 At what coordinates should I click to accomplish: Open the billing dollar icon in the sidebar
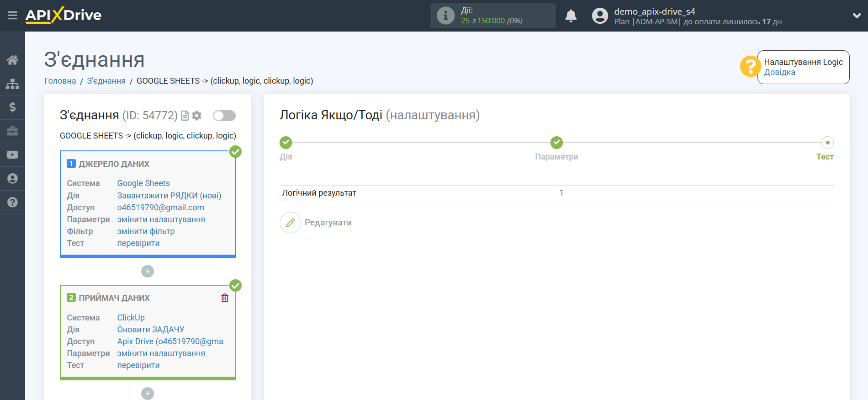pos(12,107)
